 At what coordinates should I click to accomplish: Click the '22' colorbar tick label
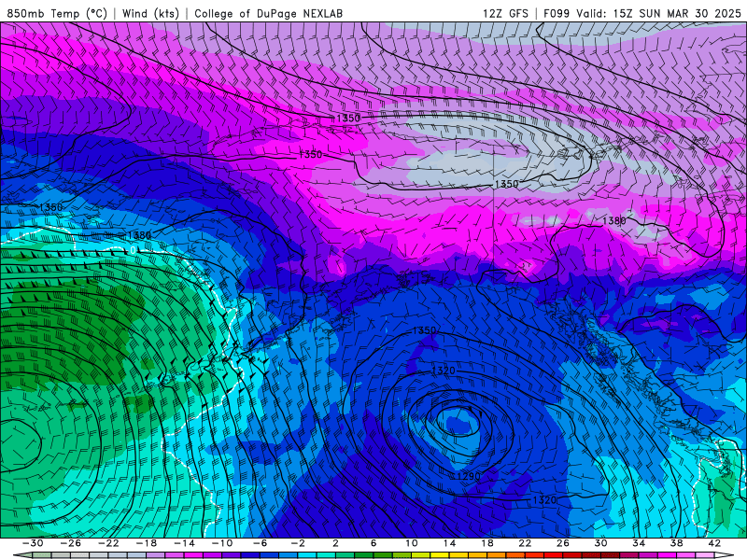525,543
